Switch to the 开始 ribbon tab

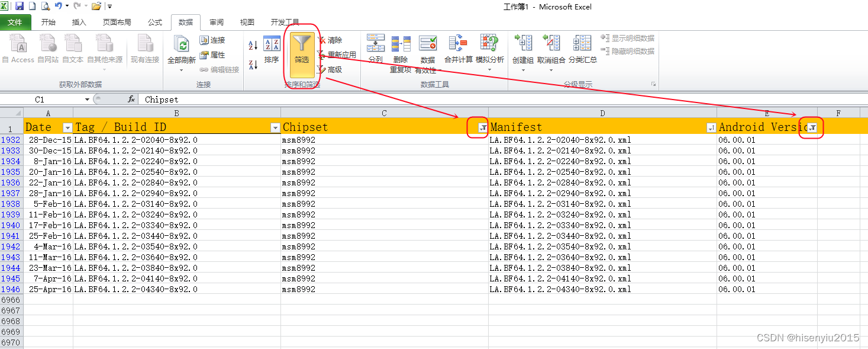pos(49,23)
